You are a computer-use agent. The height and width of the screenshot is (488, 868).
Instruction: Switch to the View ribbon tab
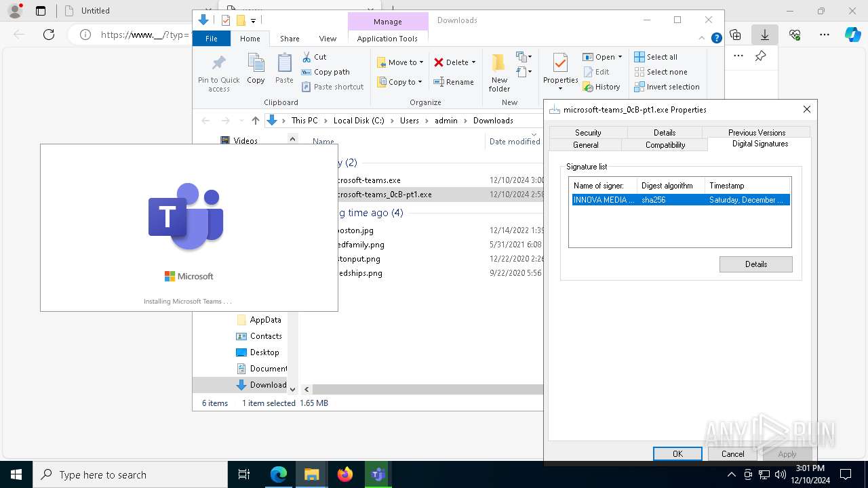pos(328,39)
